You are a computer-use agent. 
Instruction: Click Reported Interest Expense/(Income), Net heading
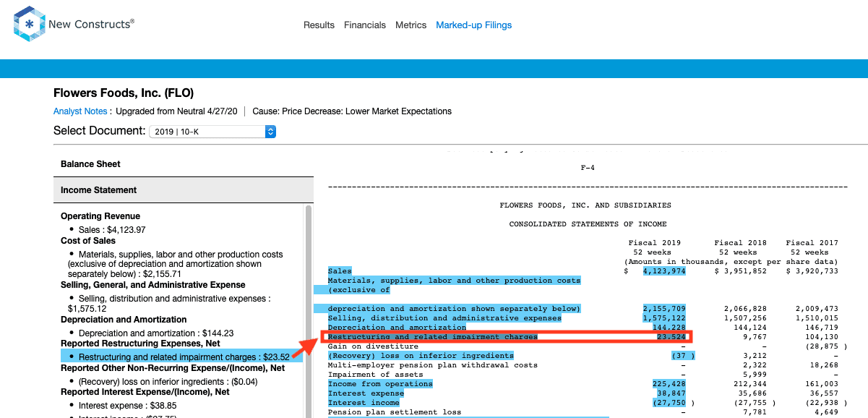(145, 392)
